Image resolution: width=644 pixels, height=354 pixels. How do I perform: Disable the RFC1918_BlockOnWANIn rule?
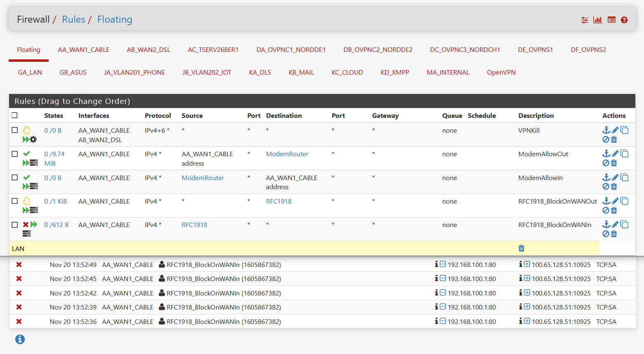click(x=606, y=234)
